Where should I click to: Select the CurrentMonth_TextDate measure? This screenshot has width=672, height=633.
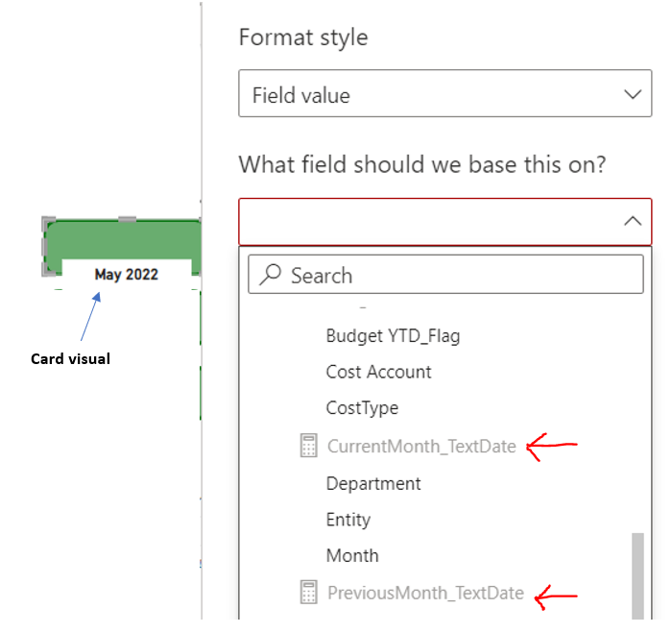tap(421, 446)
